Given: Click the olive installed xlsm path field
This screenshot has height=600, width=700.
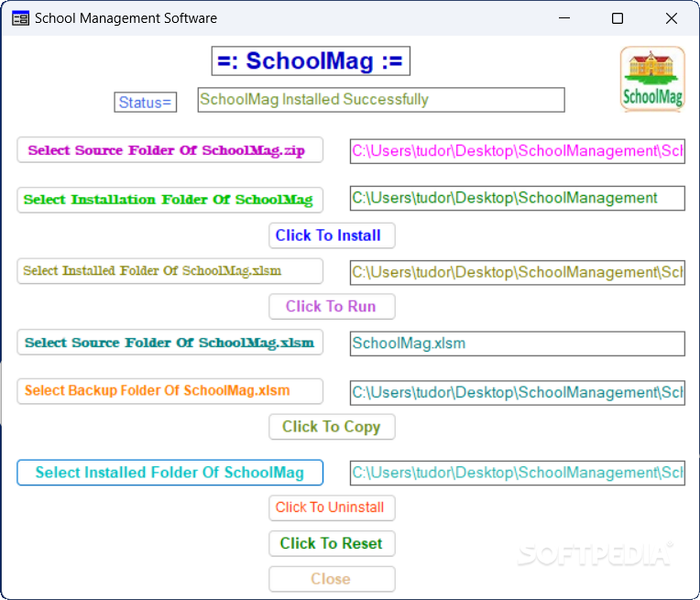Looking at the screenshot, I should click(x=517, y=272).
